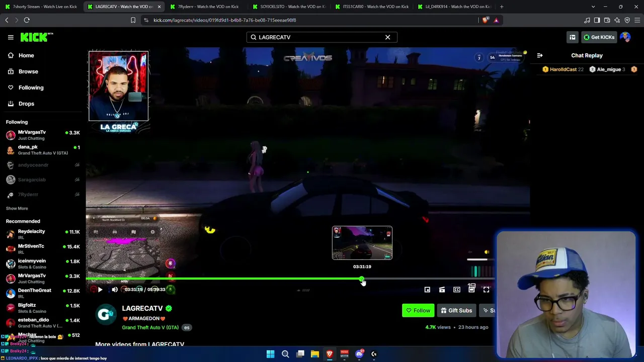Open the LAGRECATV channel name link
Viewport: 644px width, 362px height.
(x=142, y=308)
